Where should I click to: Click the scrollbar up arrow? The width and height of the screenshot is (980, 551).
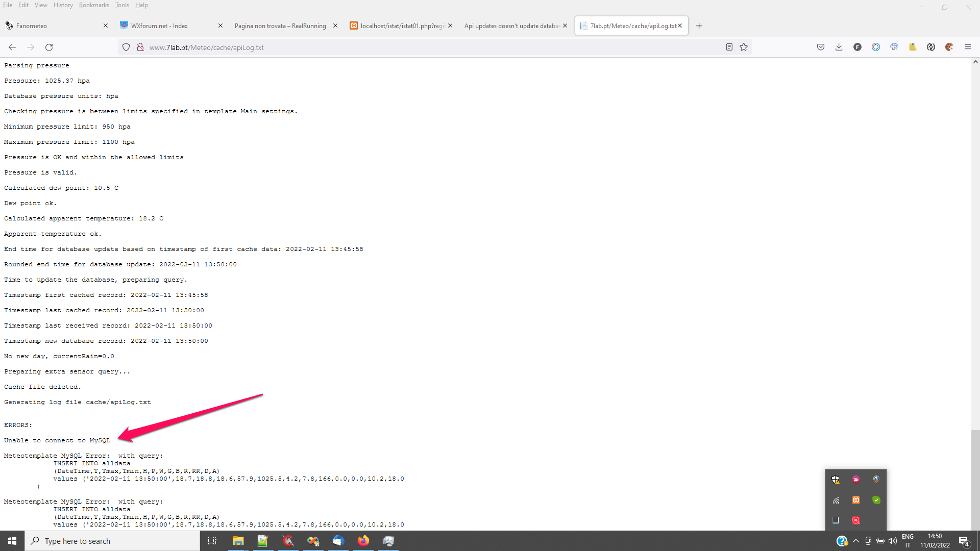tap(975, 62)
